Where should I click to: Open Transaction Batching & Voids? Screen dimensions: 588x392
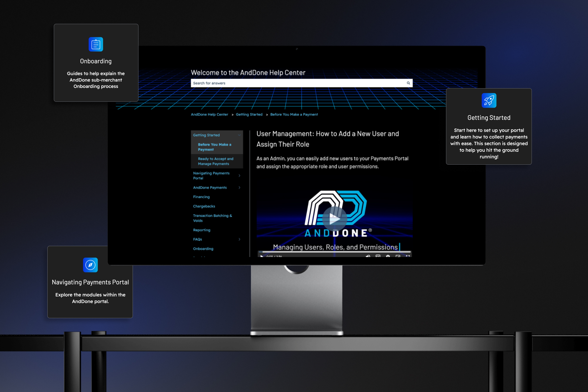click(213, 218)
